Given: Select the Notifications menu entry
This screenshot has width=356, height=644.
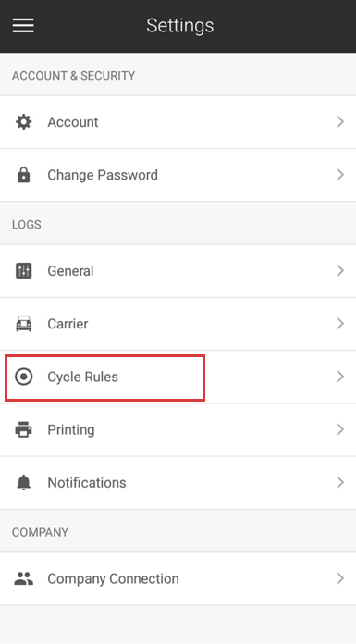Looking at the screenshot, I should [178, 483].
